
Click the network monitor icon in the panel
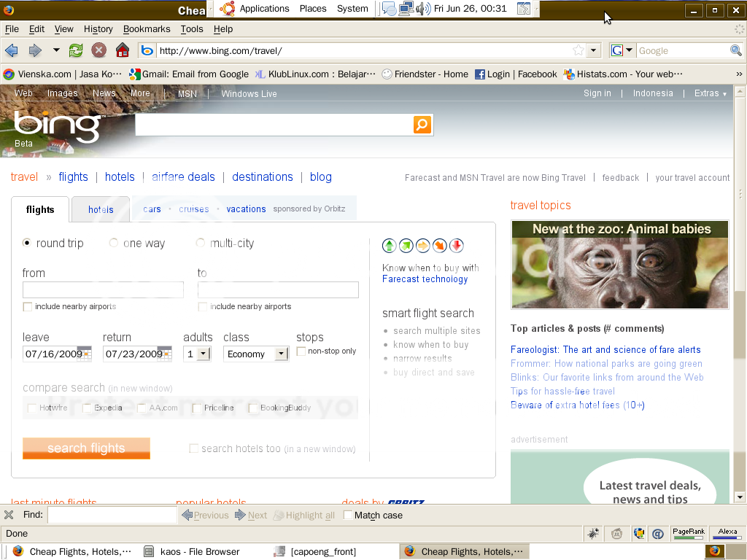point(406,9)
